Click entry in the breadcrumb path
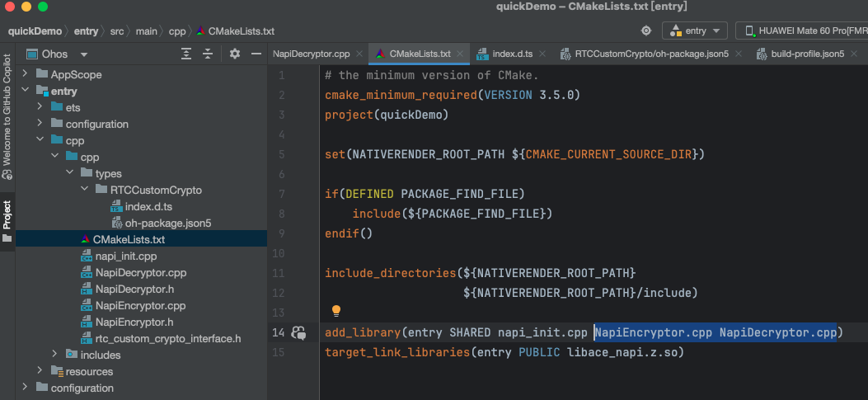Image resolution: width=868 pixels, height=400 pixels. pos(86,31)
